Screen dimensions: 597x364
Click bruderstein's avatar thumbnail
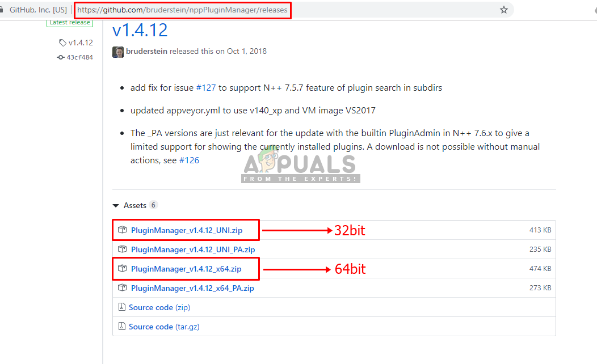118,52
